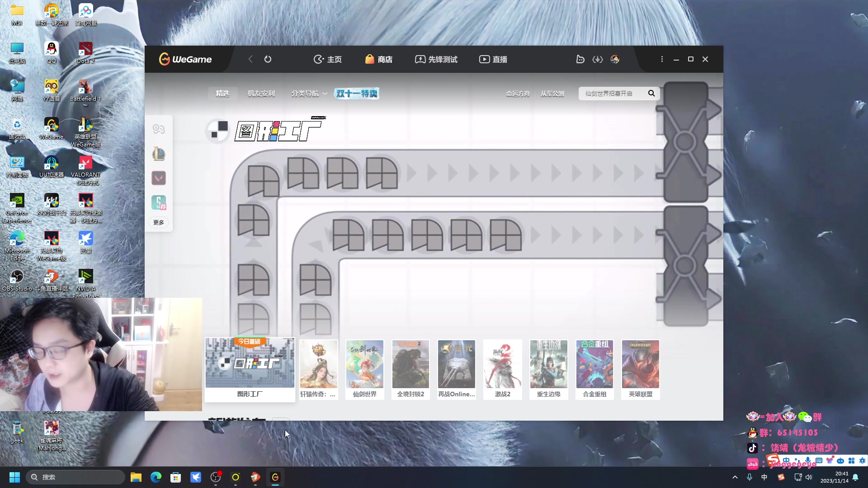868x488 pixels.
Task: Click the WeGame taskbar icon
Action: point(275,477)
